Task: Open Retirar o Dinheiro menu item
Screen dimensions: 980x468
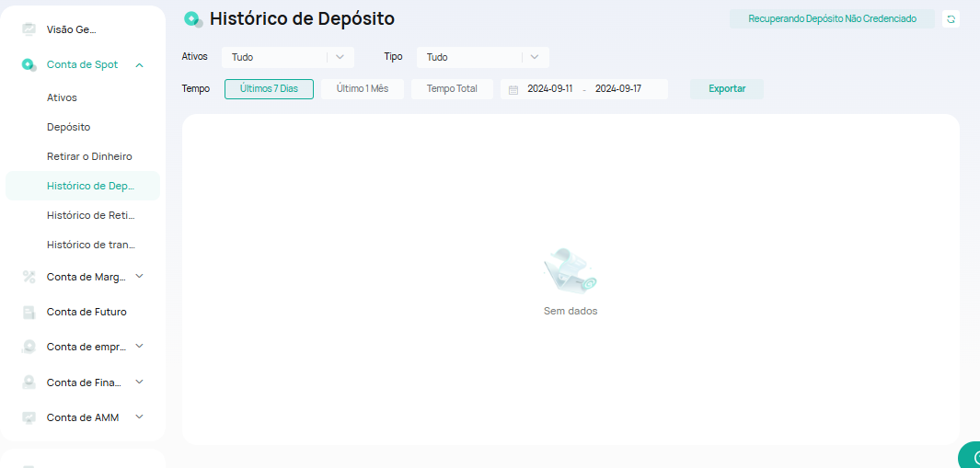Action: tap(89, 156)
